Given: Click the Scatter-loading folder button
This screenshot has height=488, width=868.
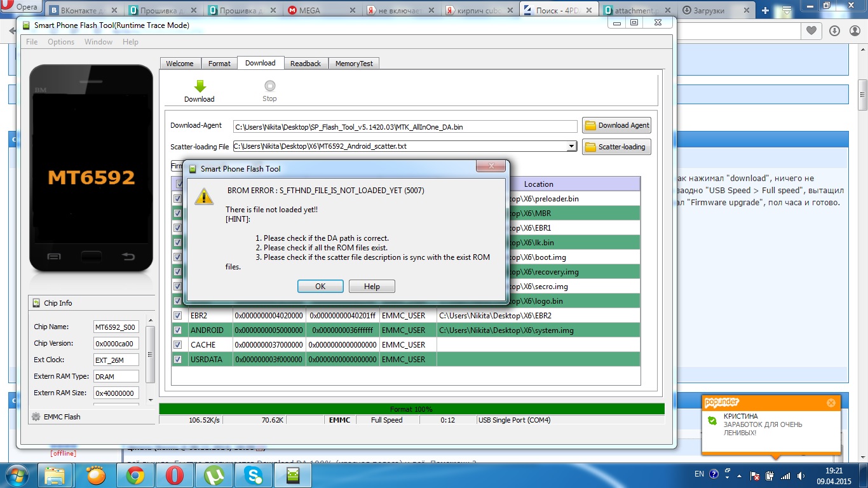Looking at the screenshot, I should pos(616,147).
